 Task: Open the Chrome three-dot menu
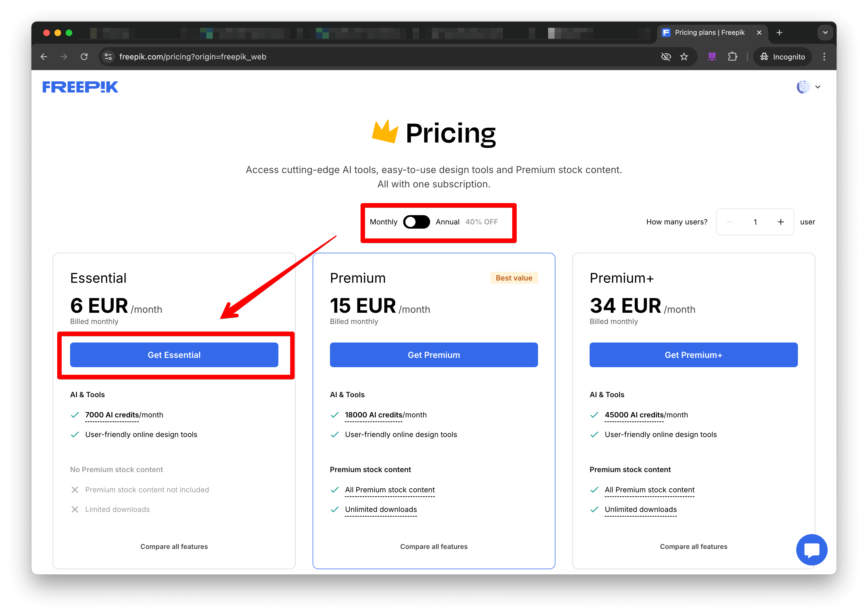point(824,57)
